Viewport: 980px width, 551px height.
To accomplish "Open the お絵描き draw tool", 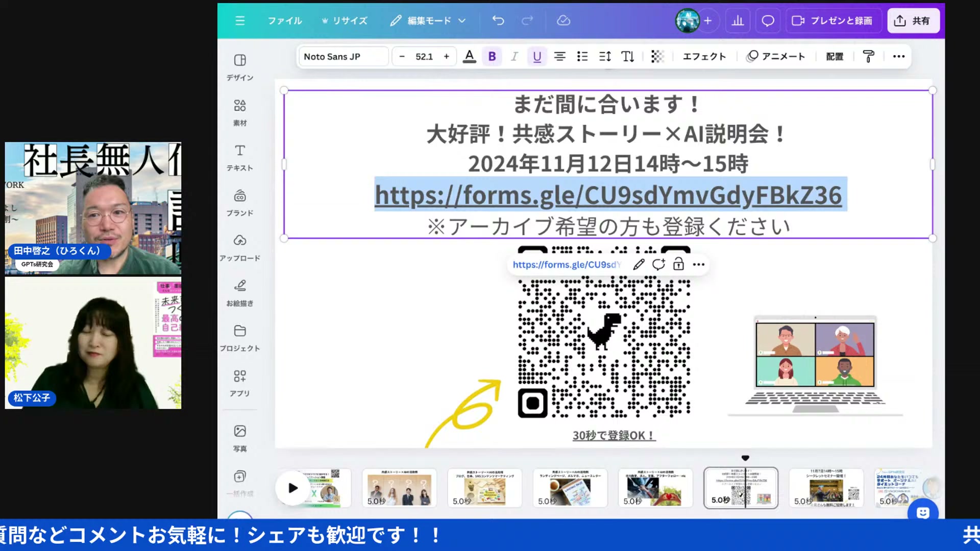I will pos(240,293).
